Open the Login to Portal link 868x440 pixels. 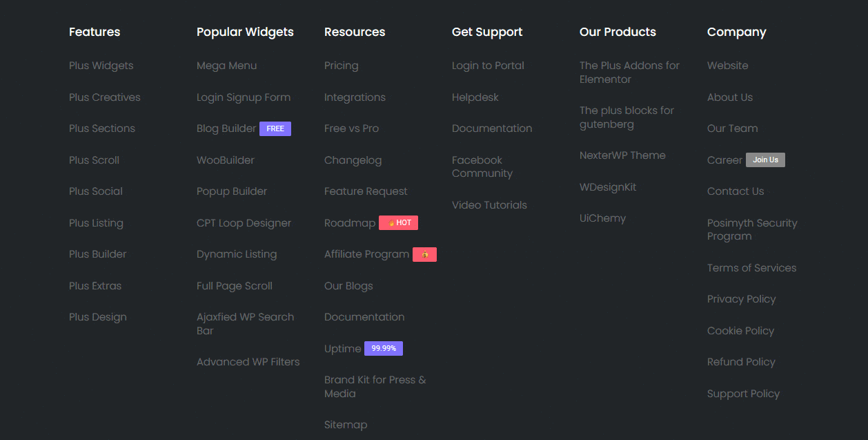pos(488,65)
